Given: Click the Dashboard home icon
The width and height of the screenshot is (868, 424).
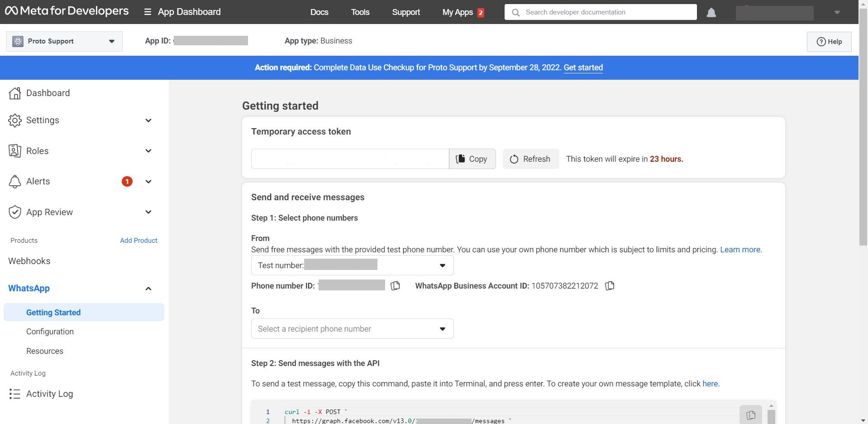Looking at the screenshot, I should [x=15, y=93].
